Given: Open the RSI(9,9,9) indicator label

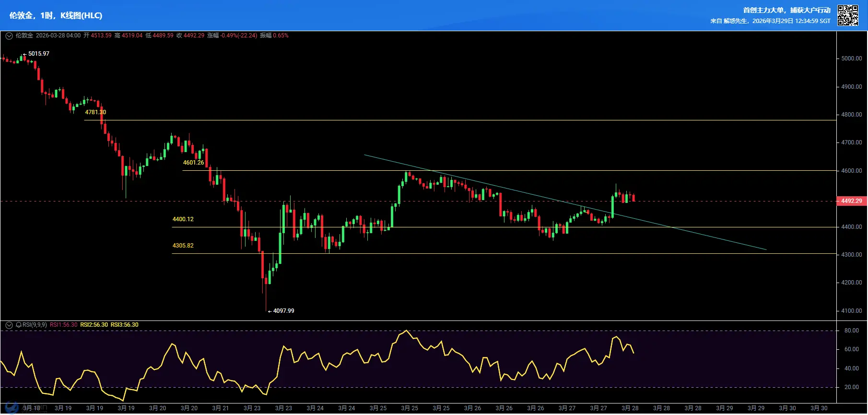Looking at the screenshot, I should [x=35, y=325].
